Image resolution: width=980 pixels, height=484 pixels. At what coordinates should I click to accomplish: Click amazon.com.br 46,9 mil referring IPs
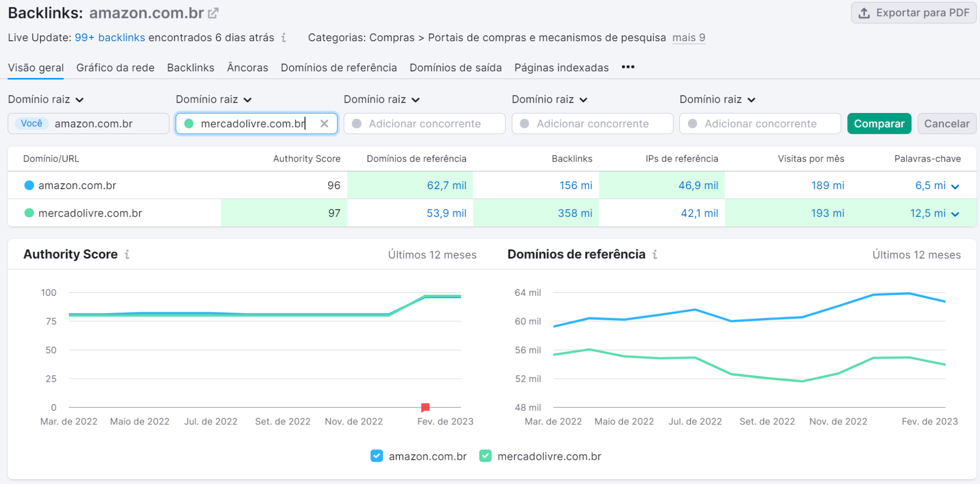click(698, 185)
